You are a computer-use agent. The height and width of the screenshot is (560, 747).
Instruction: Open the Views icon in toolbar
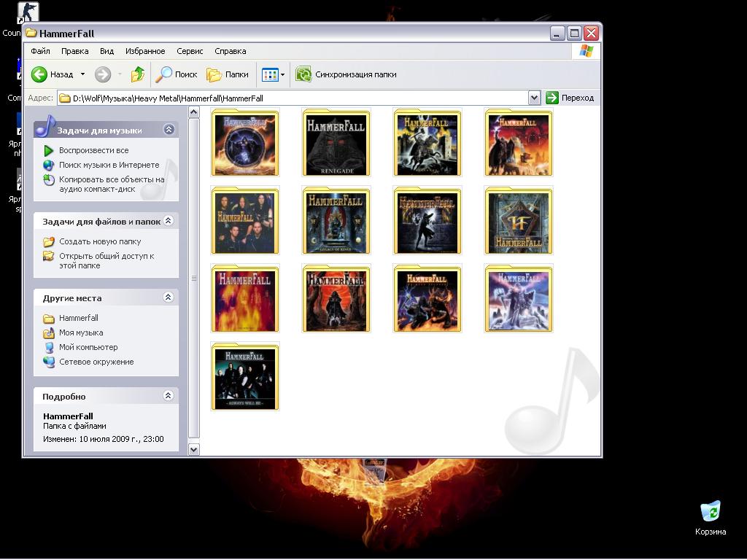pyautogui.click(x=269, y=74)
